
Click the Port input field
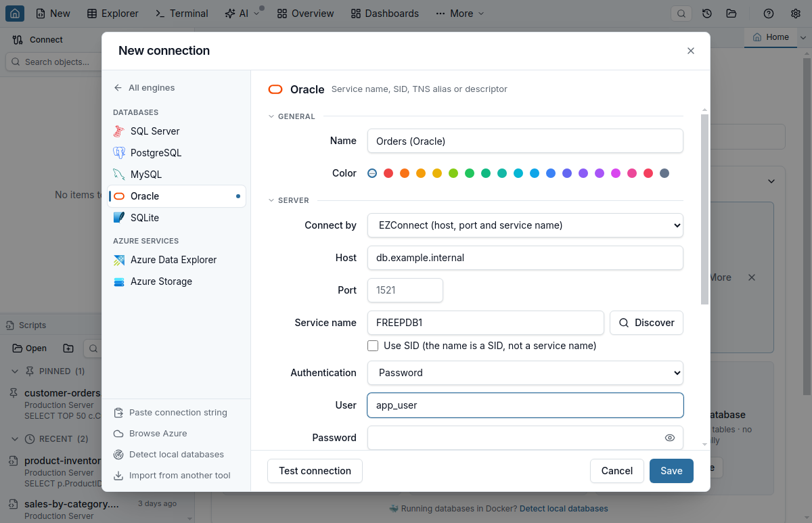(405, 290)
